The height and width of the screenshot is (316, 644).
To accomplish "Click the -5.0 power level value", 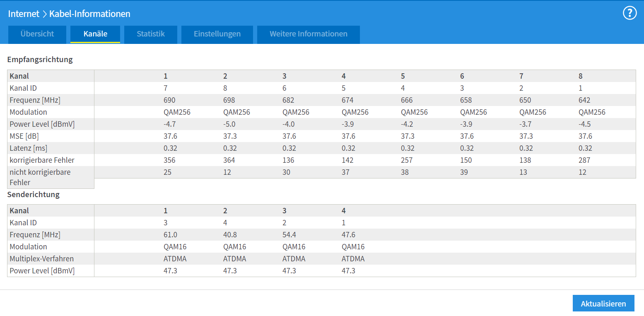I will (230, 124).
